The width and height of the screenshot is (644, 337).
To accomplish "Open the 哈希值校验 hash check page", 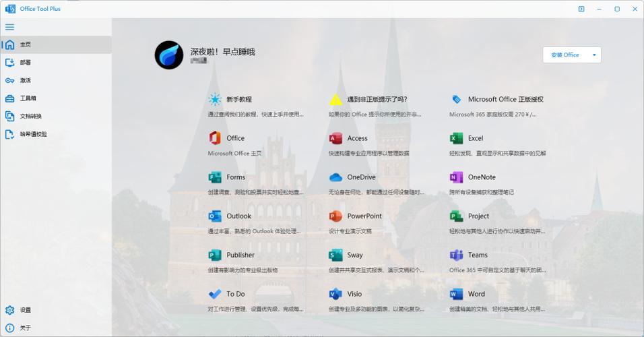I will [56, 134].
